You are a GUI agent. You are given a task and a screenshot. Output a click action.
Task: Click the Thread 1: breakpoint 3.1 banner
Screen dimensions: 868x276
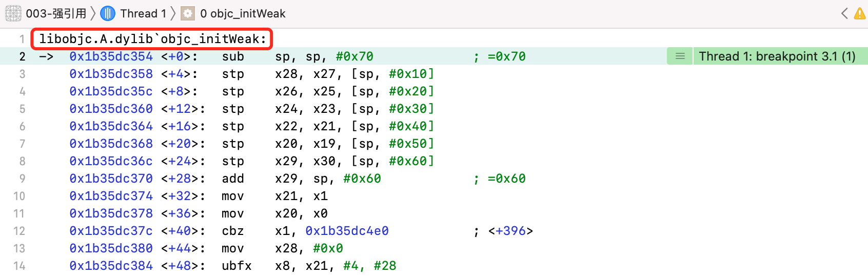(x=777, y=56)
